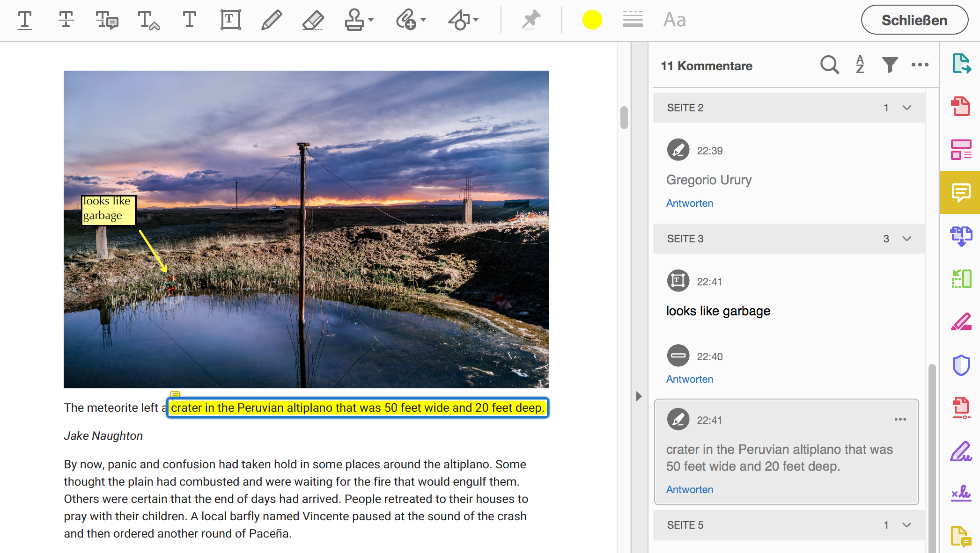The width and height of the screenshot is (980, 553).
Task: Select the pencil drawing tool
Action: [x=271, y=20]
